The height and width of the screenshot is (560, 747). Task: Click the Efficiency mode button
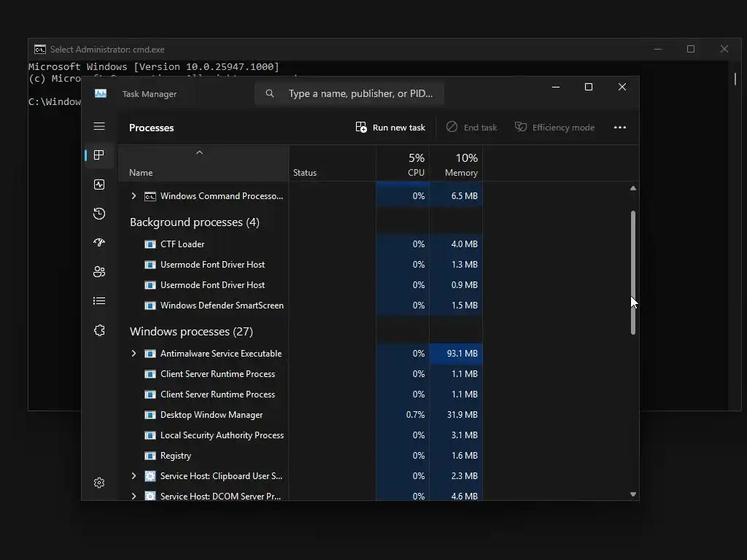554,127
